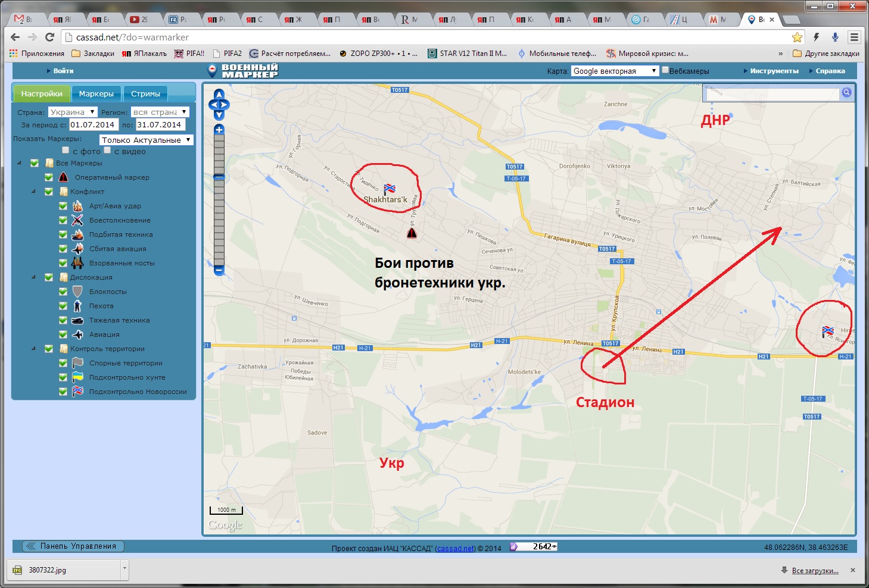
Task: Click the map search magnifier icon
Action: [846, 93]
